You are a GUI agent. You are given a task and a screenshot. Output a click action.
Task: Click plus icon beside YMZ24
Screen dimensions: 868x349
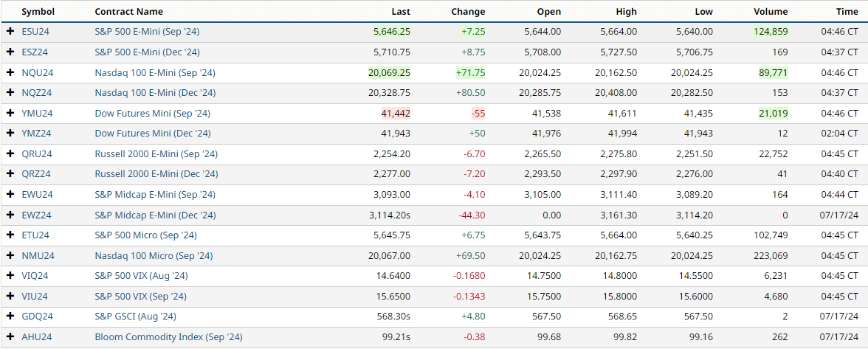(x=10, y=134)
